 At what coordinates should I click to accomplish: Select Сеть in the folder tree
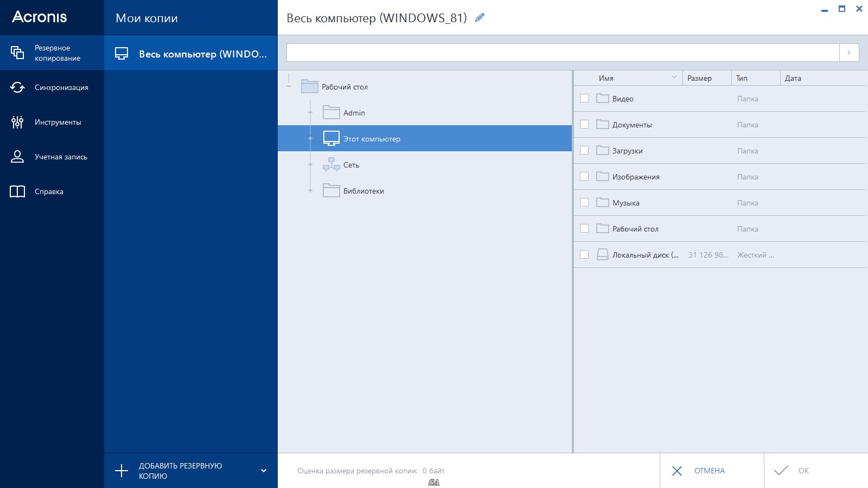[x=351, y=165]
